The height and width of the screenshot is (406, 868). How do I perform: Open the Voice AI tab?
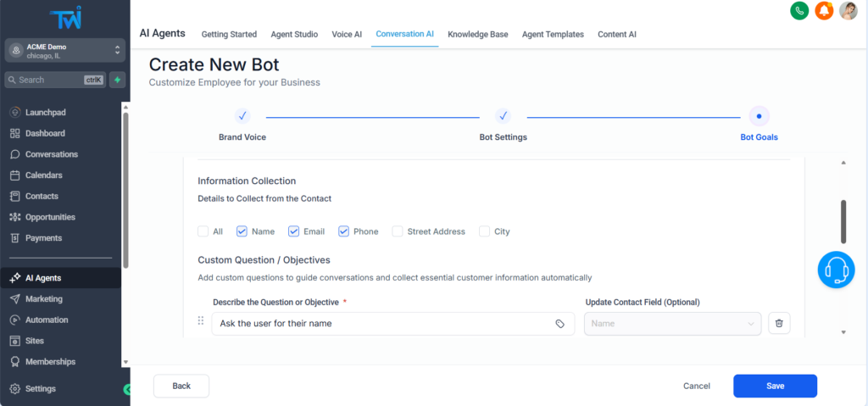[346, 35]
